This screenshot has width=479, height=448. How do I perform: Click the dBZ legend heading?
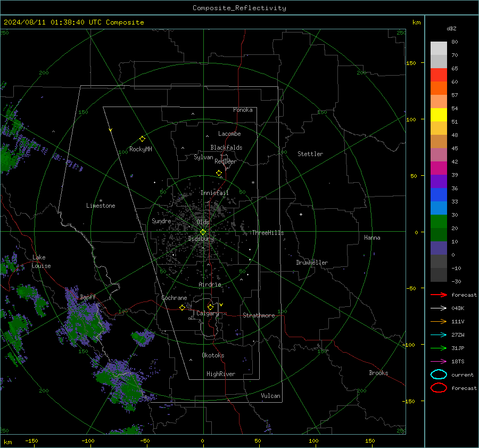point(451,28)
